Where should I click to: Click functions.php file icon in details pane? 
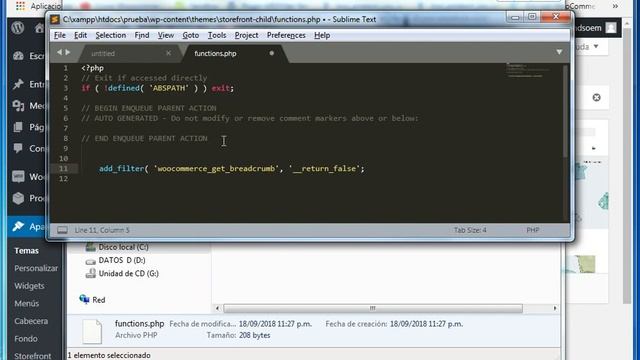click(x=92, y=331)
